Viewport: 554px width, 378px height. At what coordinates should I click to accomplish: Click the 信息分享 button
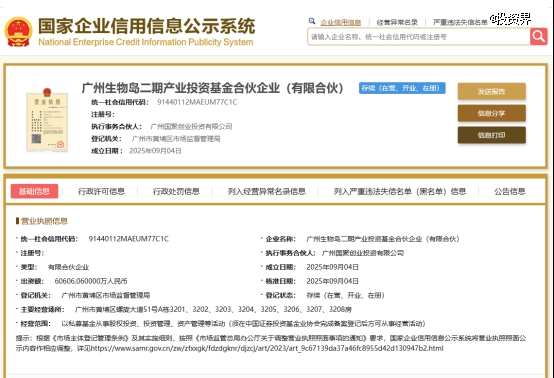coord(491,113)
